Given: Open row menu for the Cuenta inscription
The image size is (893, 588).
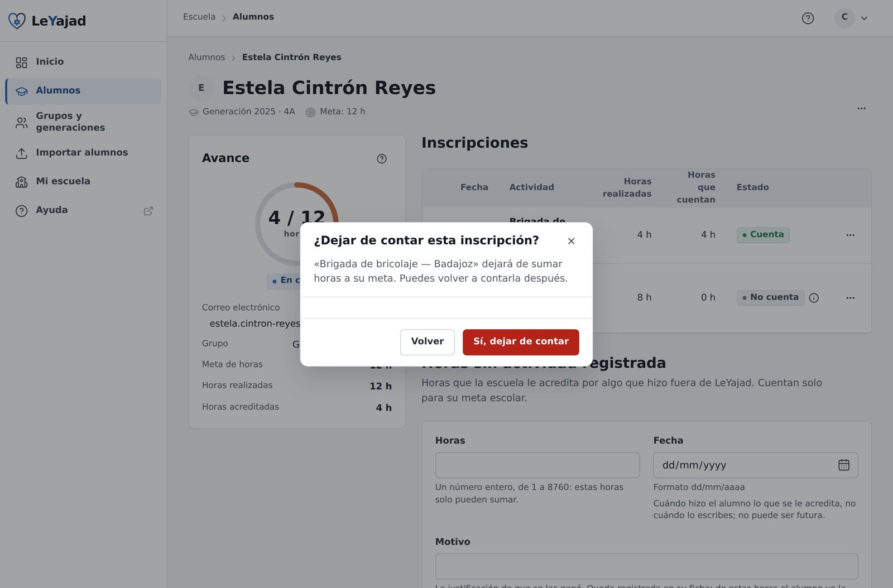Looking at the screenshot, I should pyautogui.click(x=850, y=235).
